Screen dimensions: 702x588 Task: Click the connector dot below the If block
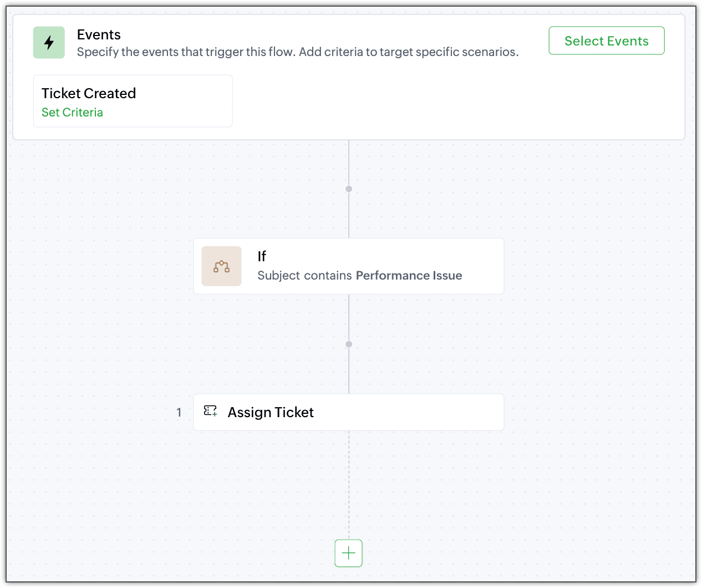tap(349, 344)
